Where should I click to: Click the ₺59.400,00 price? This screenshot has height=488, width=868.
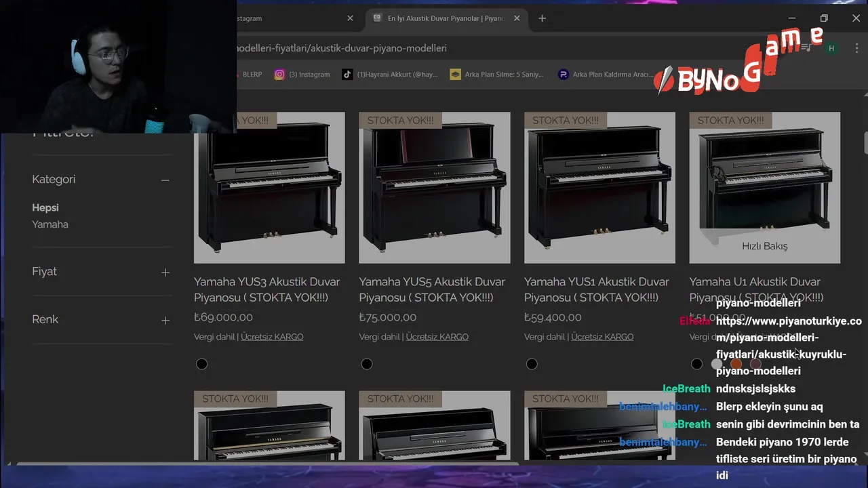tap(553, 317)
